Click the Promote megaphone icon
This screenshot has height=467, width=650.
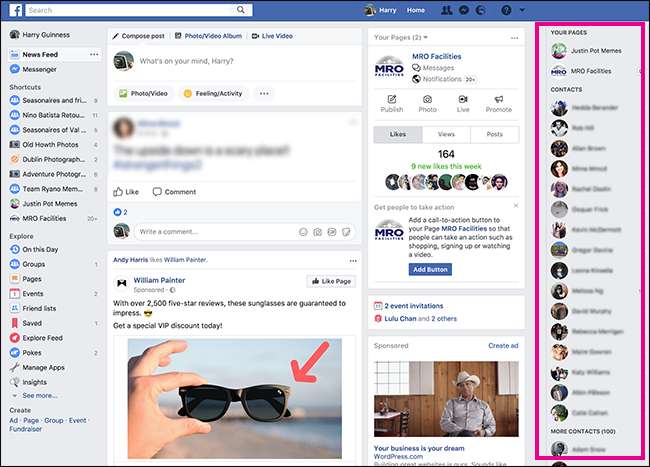point(497,103)
